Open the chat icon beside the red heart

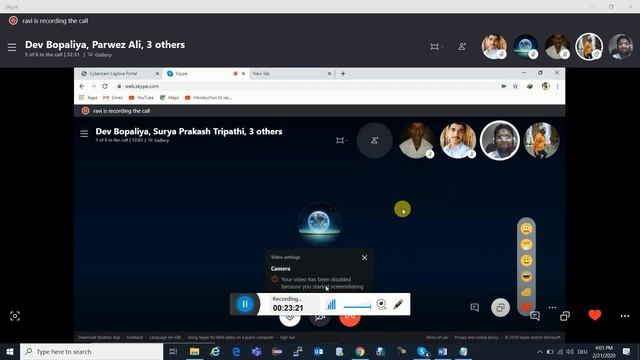pyautogui.click(x=535, y=316)
